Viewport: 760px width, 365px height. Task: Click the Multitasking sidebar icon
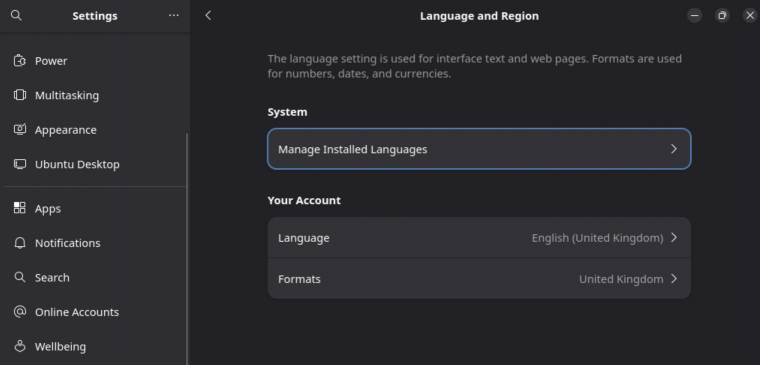click(19, 95)
